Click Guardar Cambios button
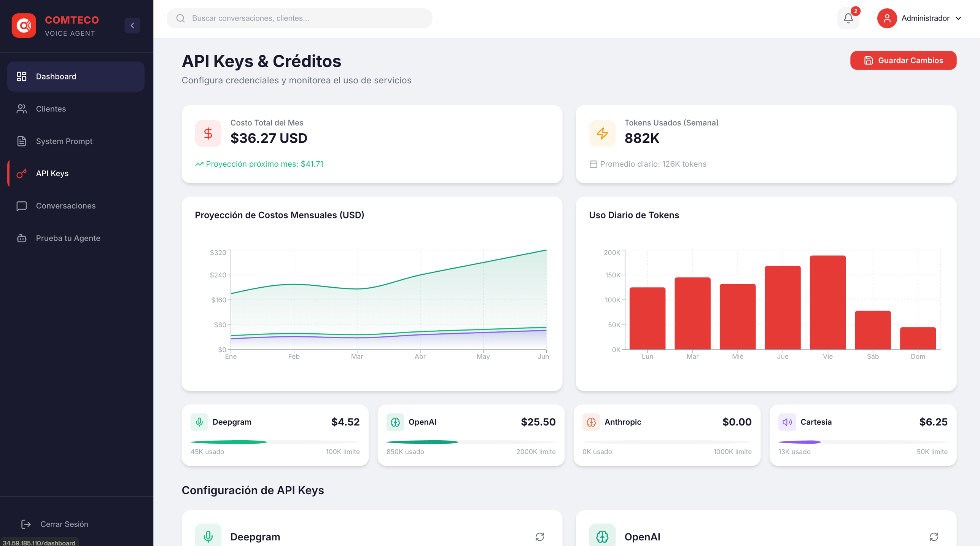 [x=903, y=60]
